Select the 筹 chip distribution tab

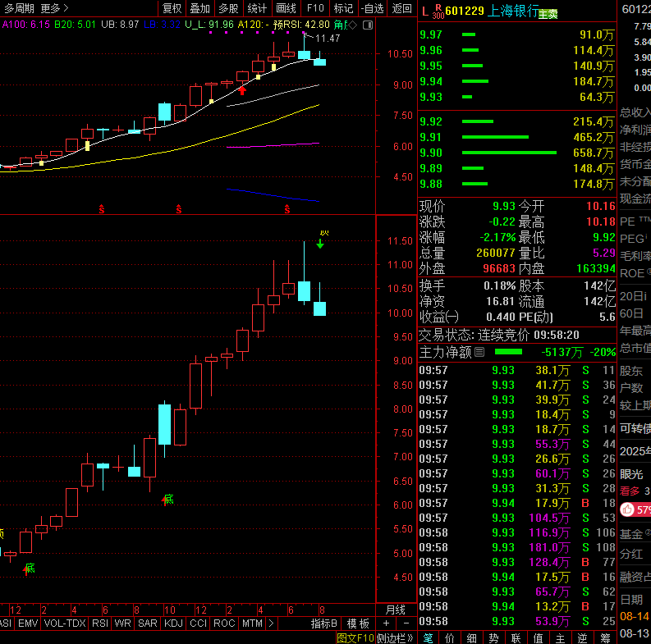click(x=605, y=637)
